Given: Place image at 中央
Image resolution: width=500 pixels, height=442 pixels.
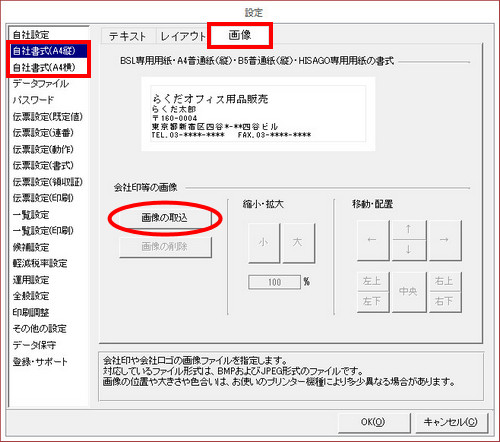Looking at the screenshot, I should click(x=409, y=292).
